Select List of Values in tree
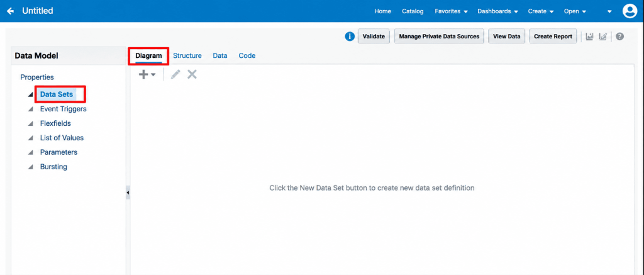 point(62,138)
